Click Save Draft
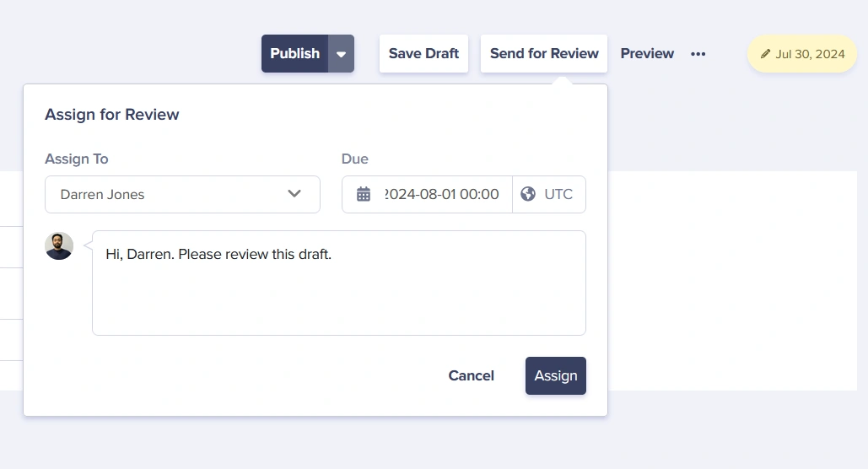Screen dimensions: 868x469 click(x=423, y=53)
